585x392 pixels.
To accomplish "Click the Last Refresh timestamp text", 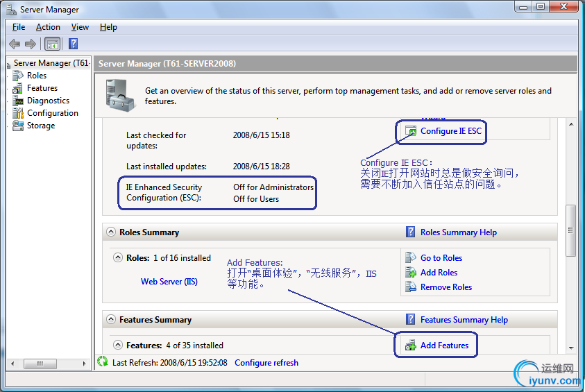I will coord(170,363).
